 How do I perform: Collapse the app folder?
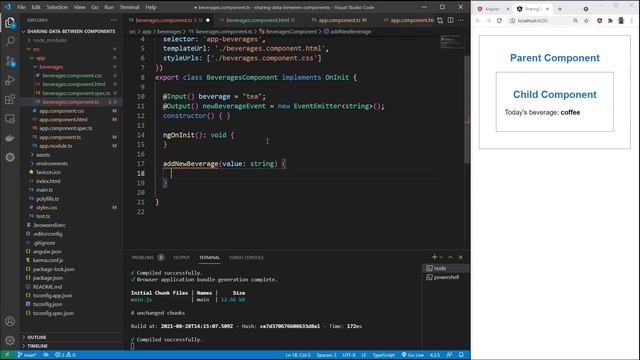[40, 58]
